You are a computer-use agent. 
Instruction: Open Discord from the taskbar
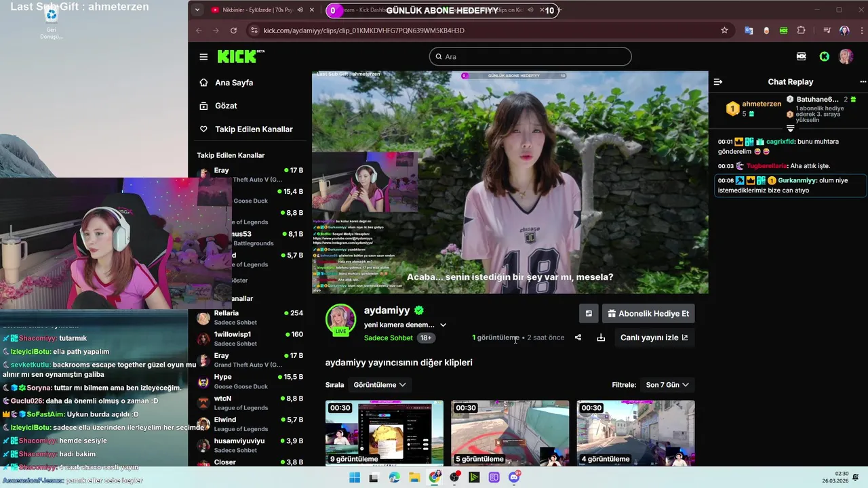514,477
